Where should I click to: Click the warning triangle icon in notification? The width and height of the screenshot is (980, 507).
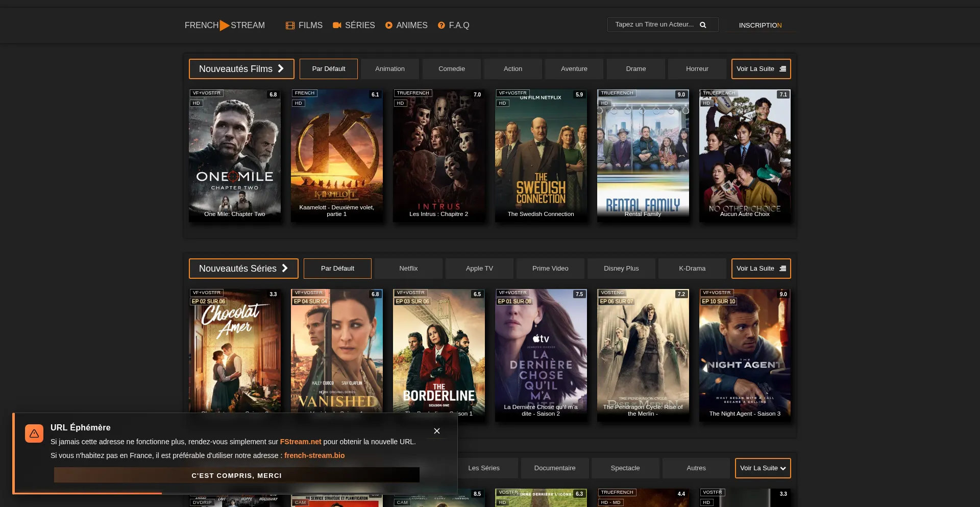coord(34,433)
